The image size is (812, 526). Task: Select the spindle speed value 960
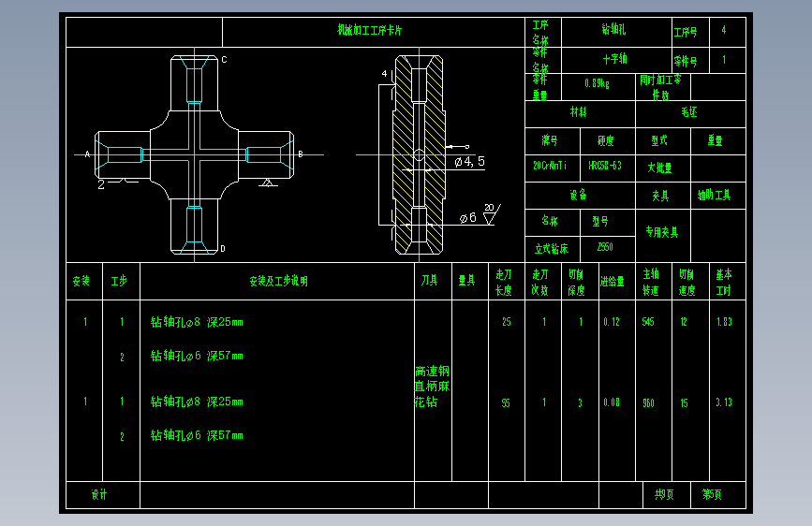[x=648, y=402]
